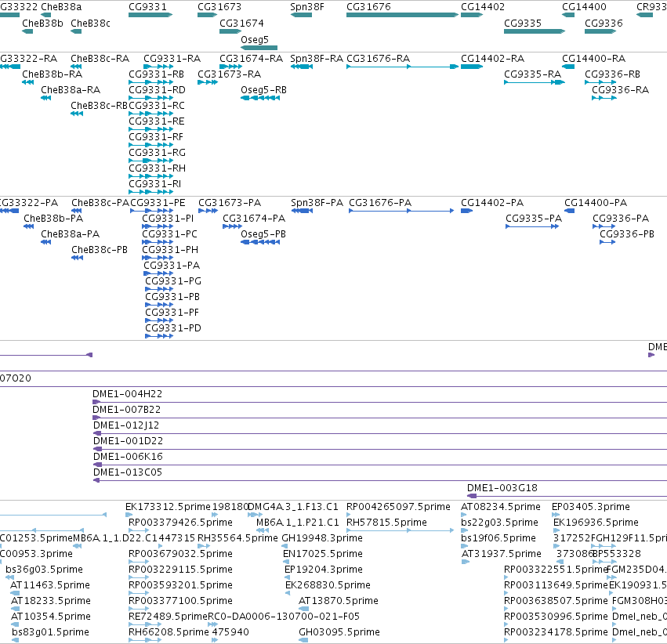The width and height of the screenshot is (667, 644).
Task: Select EST EK173312.5prime
Action: click(x=168, y=507)
